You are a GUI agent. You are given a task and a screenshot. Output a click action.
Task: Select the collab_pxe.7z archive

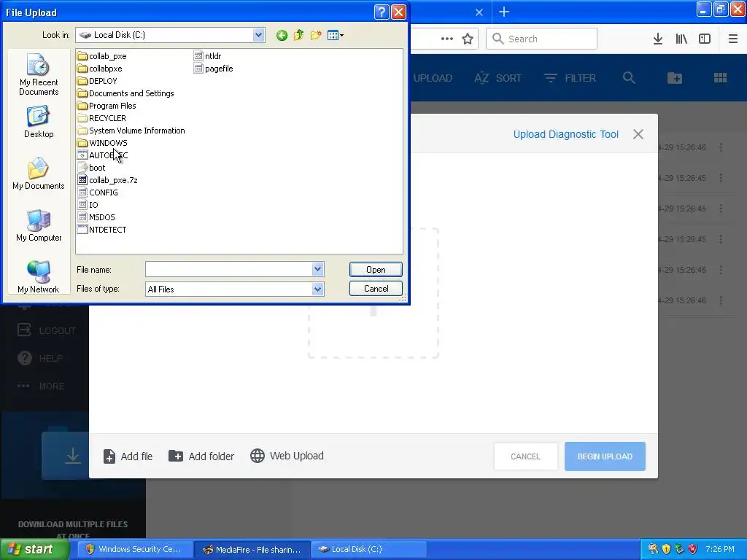108,180
